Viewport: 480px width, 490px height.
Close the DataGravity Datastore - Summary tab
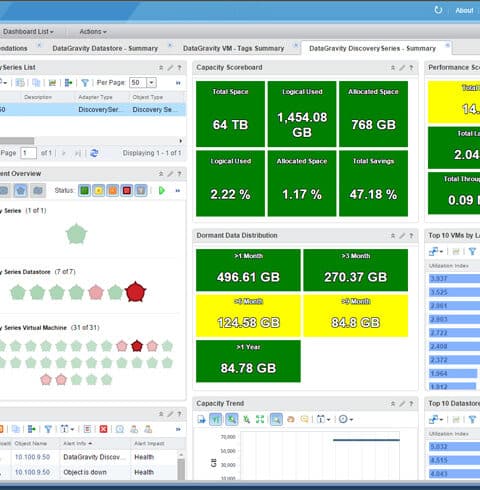(170, 45)
